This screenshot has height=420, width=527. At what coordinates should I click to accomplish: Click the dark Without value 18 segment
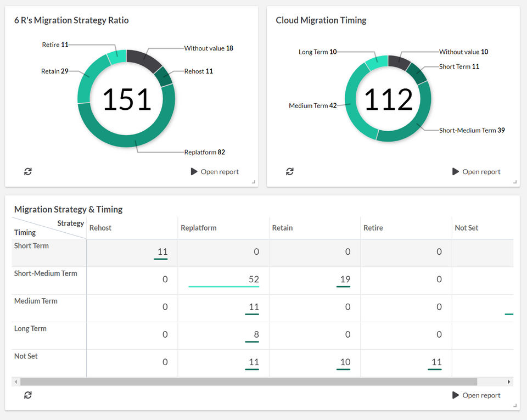click(144, 59)
